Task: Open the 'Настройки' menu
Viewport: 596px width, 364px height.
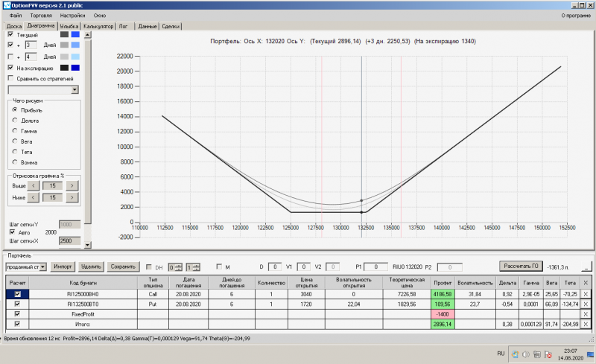Action: click(x=72, y=15)
